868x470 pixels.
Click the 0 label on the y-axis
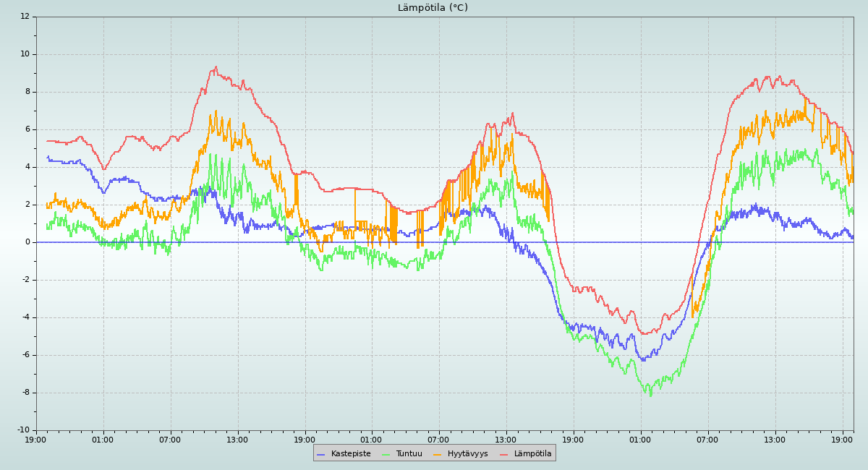[27, 242]
